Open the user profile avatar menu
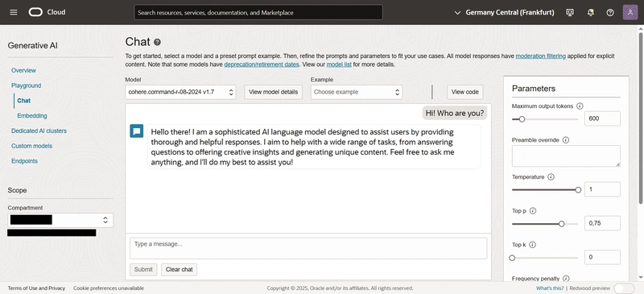This screenshot has height=294, width=644. [x=630, y=12]
